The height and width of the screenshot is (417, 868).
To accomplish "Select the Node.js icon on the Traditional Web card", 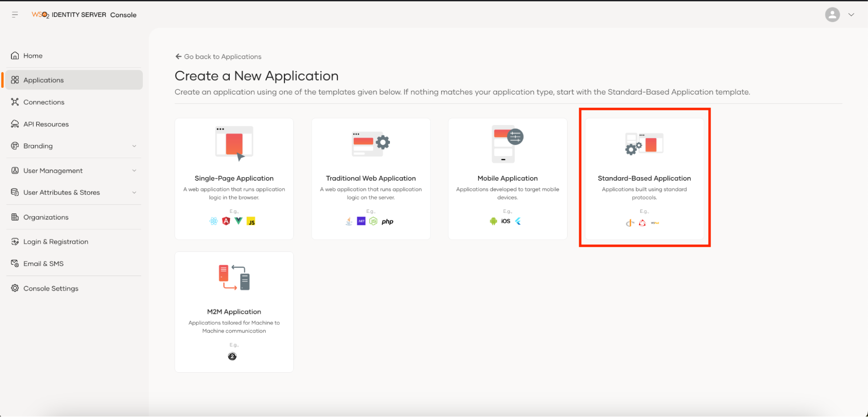I will click(x=373, y=221).
